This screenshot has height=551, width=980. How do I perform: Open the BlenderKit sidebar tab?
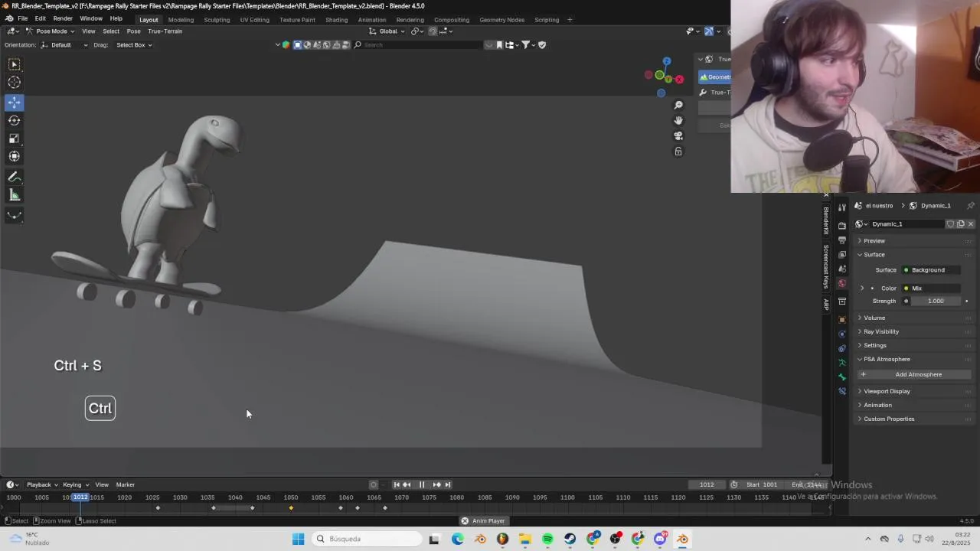(x=826, y=221)
